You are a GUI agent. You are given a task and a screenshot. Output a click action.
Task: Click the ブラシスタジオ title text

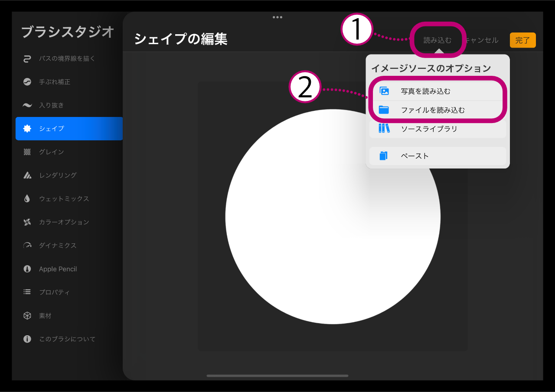click(x=68, y=32)
